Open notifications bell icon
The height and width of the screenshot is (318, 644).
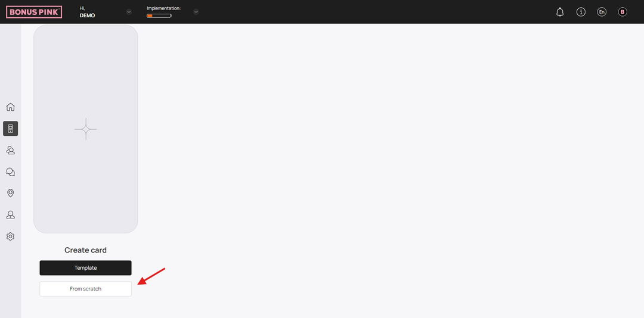[x=560, y=12]
